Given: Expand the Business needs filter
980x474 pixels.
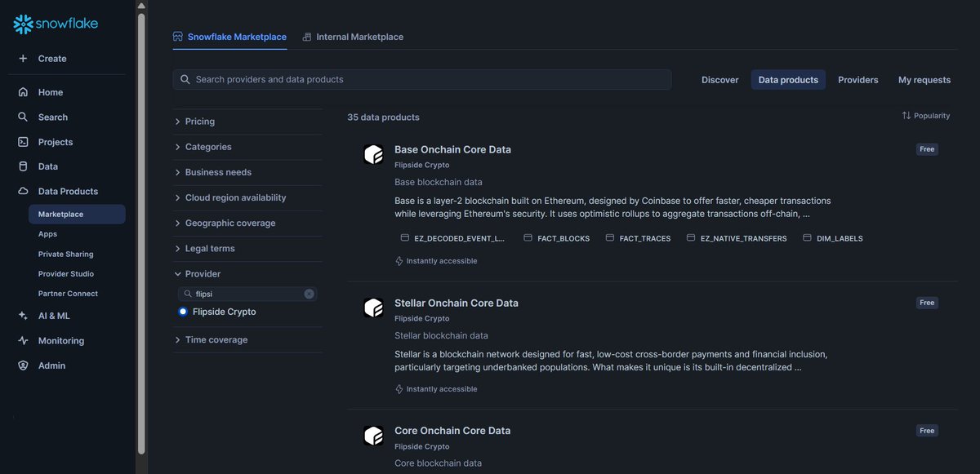Looking at the screenshot, I should click(247, 172).
